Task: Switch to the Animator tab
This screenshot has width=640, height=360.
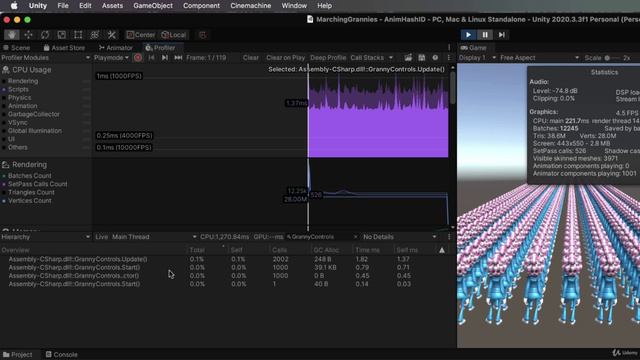Action: point(116,48)
